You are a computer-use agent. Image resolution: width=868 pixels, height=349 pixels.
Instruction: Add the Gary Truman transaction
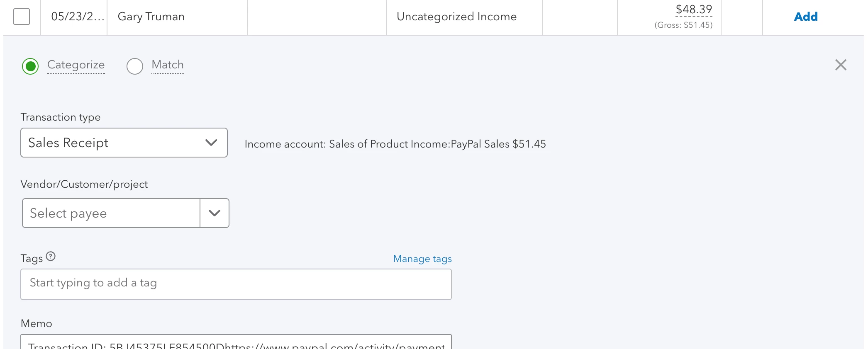pyautogui.click(x=806, y=17)
